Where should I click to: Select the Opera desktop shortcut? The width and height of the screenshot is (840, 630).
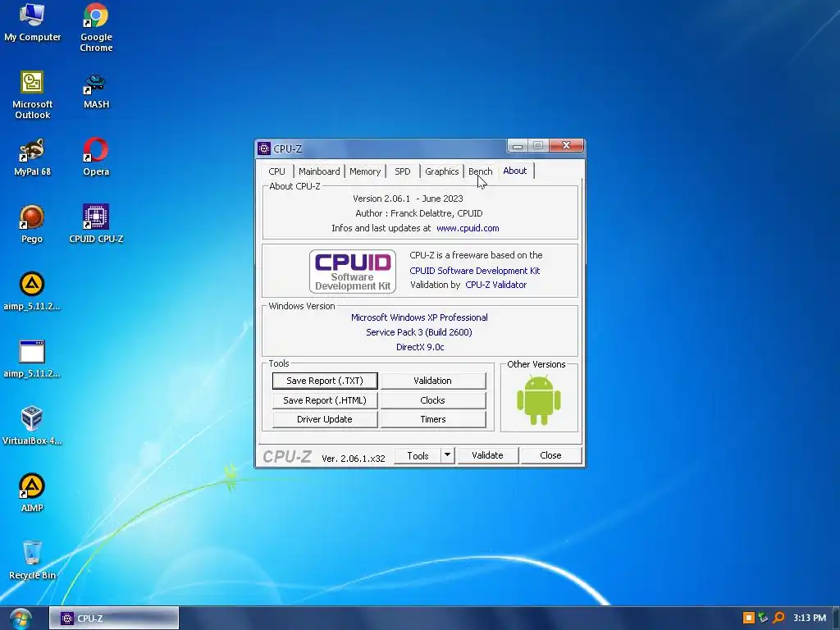tap(96, 157)
